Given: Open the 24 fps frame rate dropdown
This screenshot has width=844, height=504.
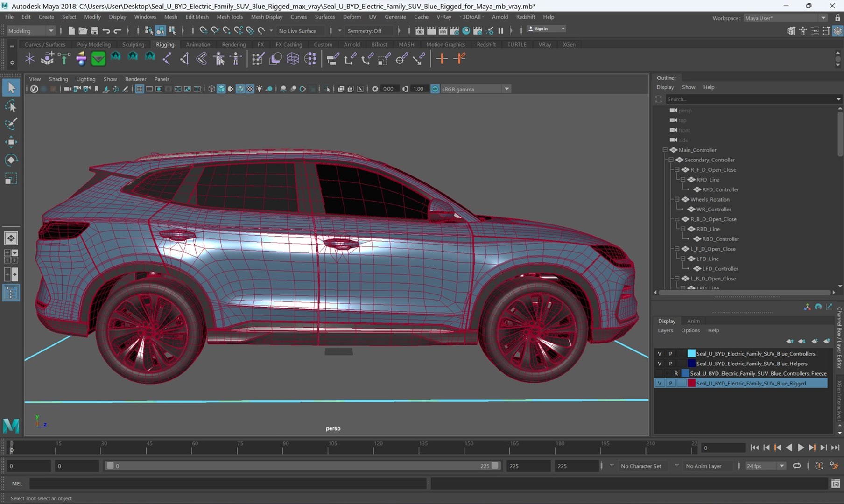Looking at the screenshot, I should [x=765, y=466].
